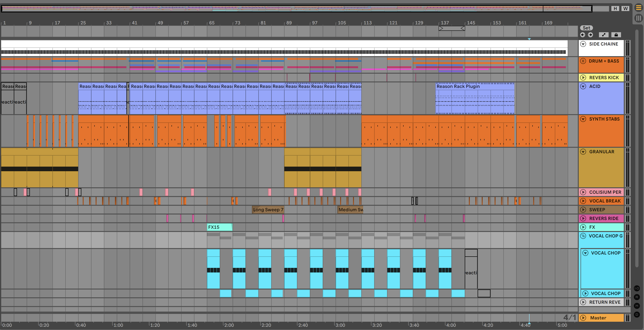The image size is (644, 330).
Task: Click the H optimize height button
Action: 615,9
